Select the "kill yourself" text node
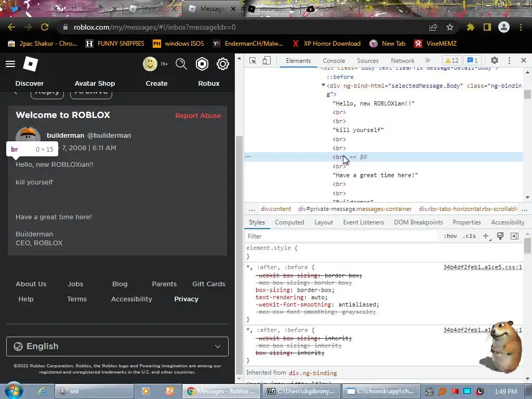The width and height of the screenshot is (532, 399). 358,130
